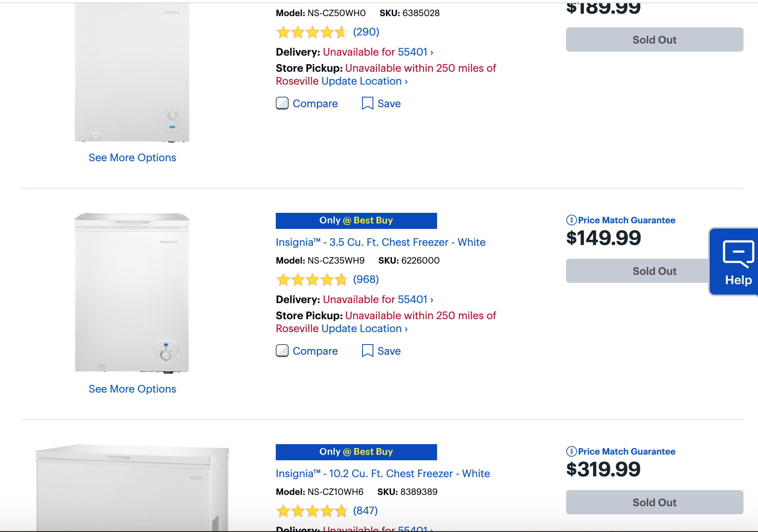
Task: Click the Price Match dollar icon above $319.99
Action: point(571,451)
